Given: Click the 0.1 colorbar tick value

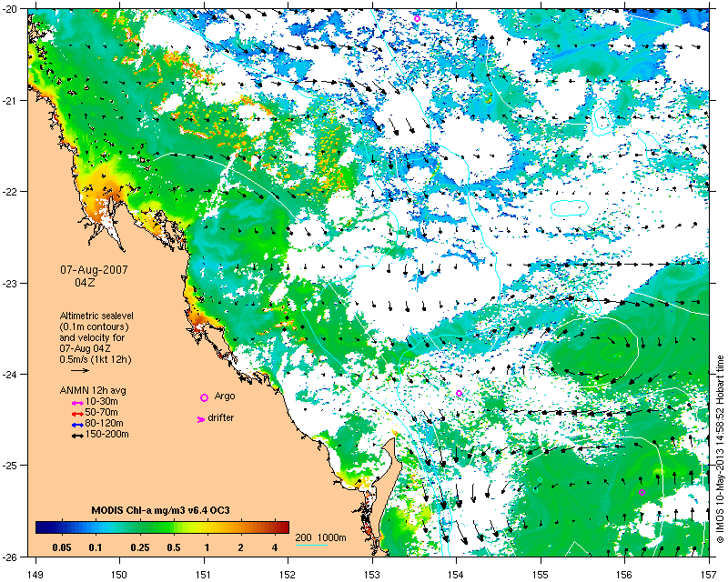Looking at the screenshot, I should (96, 547).
